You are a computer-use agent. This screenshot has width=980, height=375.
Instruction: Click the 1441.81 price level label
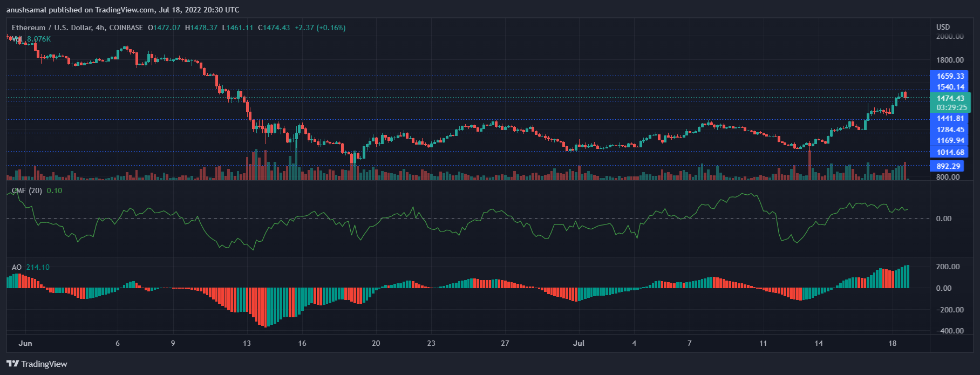coord(950,118)
